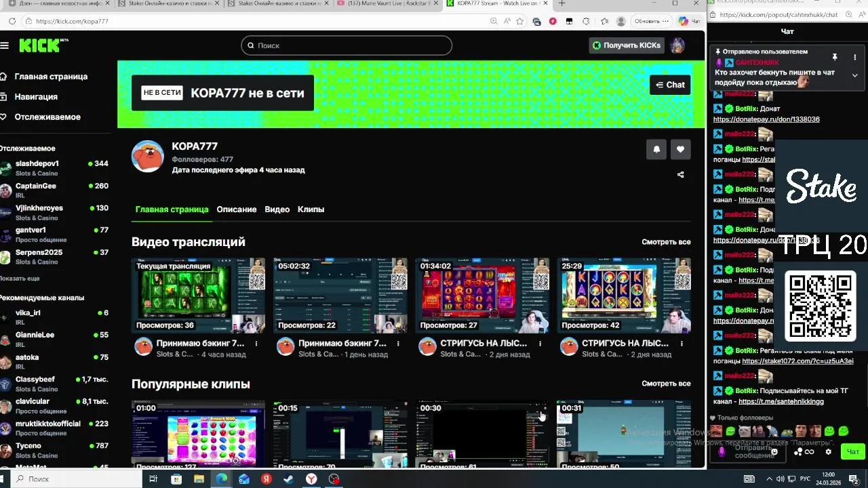Click the bubbles points icon in chat toolbar
The width and height of the screenshot is (868, 488).
798,452
